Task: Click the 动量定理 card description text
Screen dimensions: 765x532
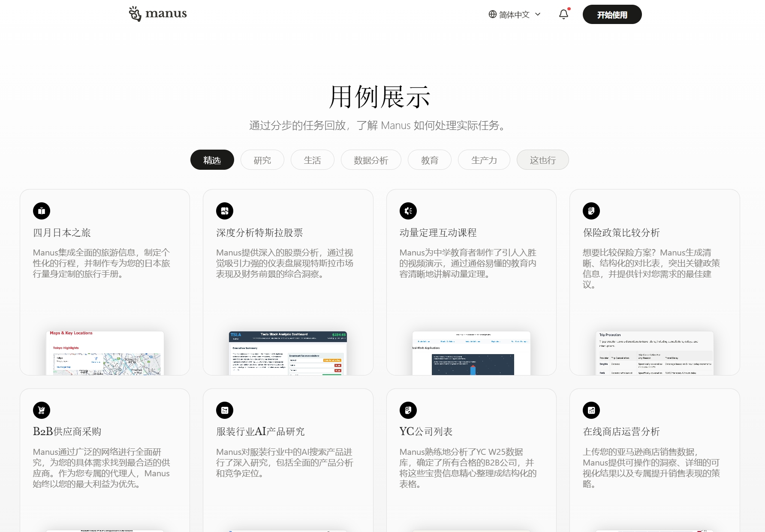Action: [x=468, y=263]
